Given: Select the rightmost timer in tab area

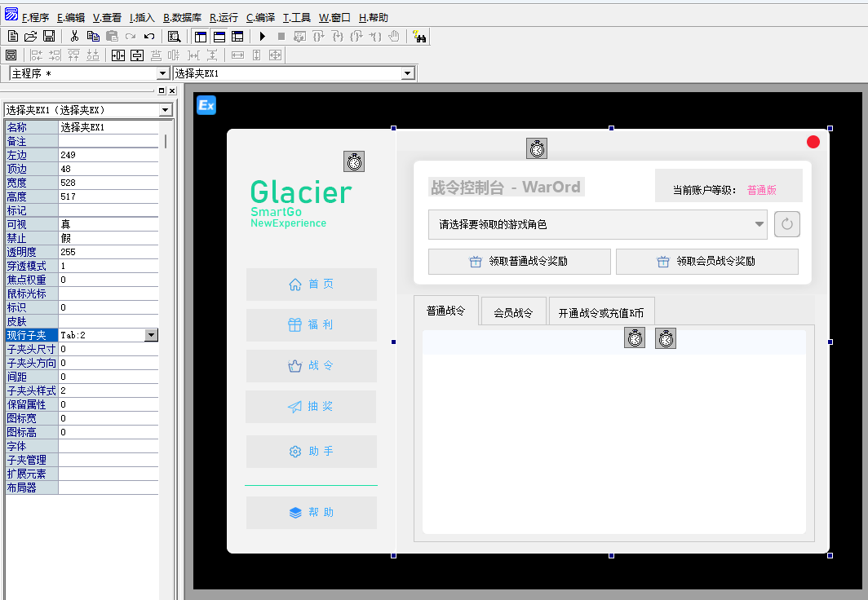Looking at the screenshot, I should click(x=666, y=338).
